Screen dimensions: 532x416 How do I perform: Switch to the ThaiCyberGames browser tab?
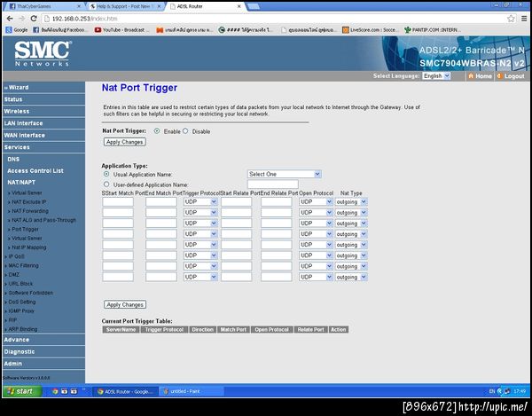[43, 6]
